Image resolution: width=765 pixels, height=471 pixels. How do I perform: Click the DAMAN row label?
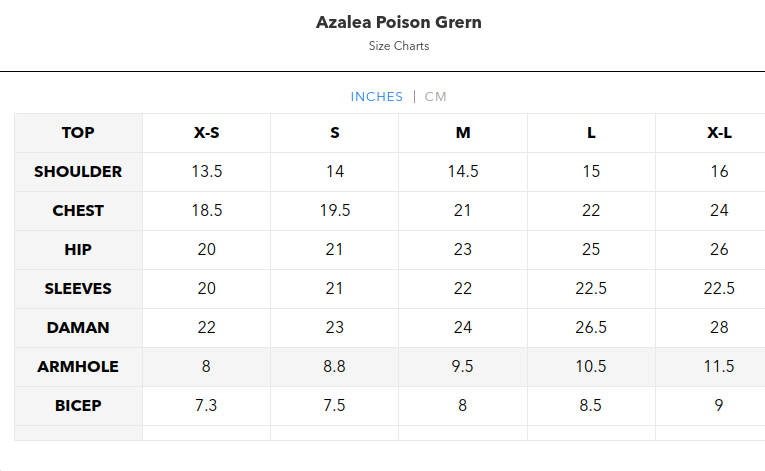click(78, 328)
